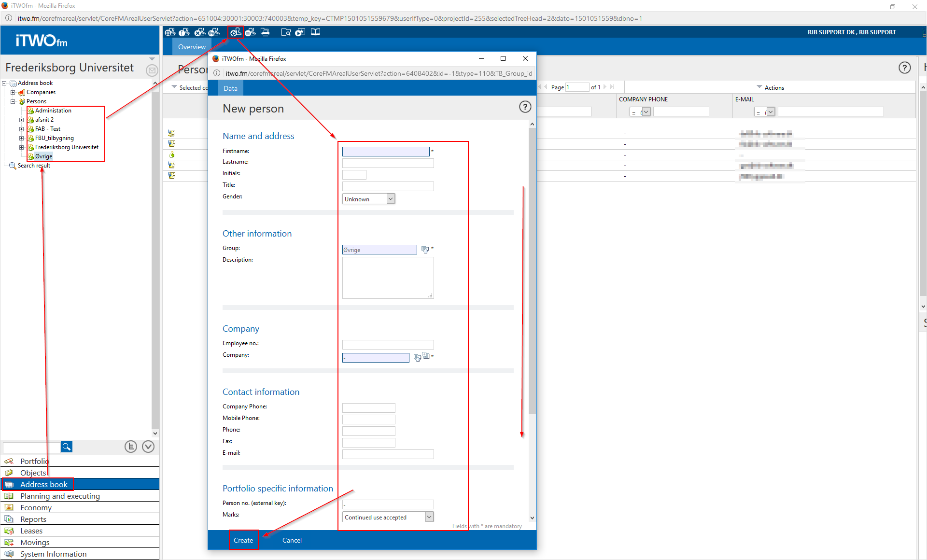Click the Firstname input field
The height and width of the screenshot is (560, 927).
coord(385,151)
